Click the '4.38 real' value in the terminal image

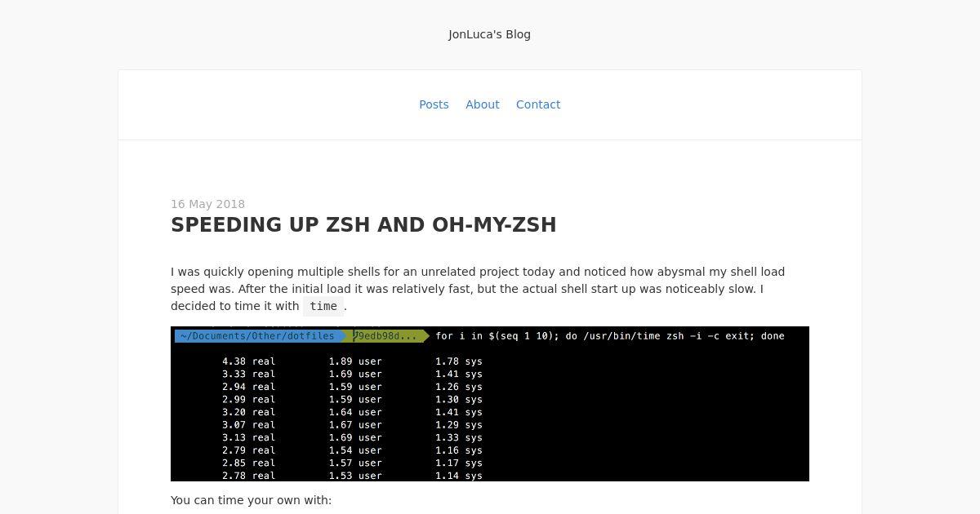click(x=248, y=361)
